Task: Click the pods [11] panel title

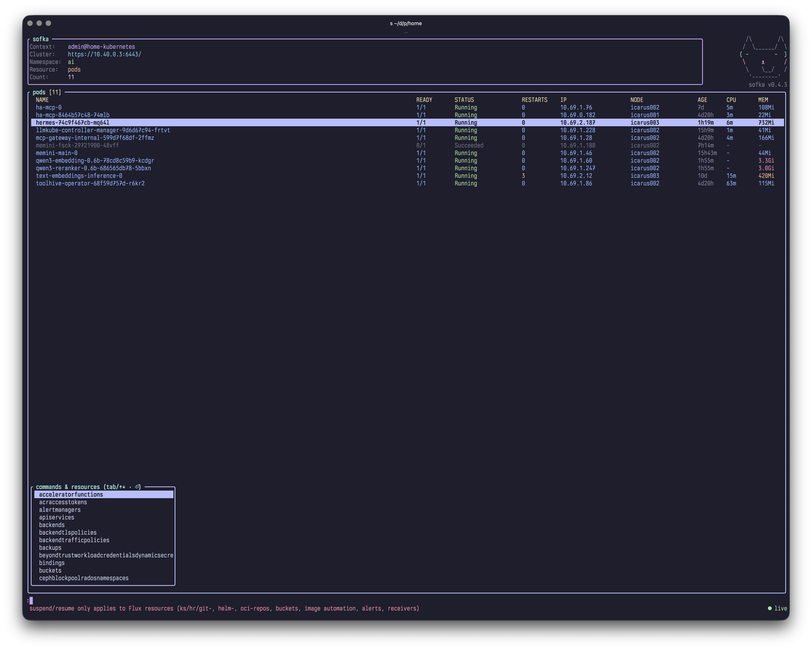Action: tap(47, 92)
